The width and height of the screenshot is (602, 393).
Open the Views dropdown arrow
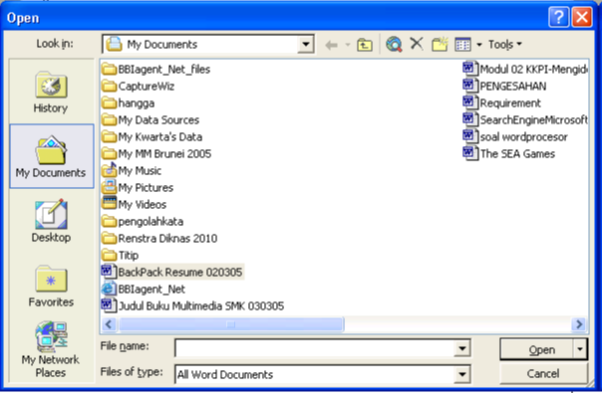479,45
